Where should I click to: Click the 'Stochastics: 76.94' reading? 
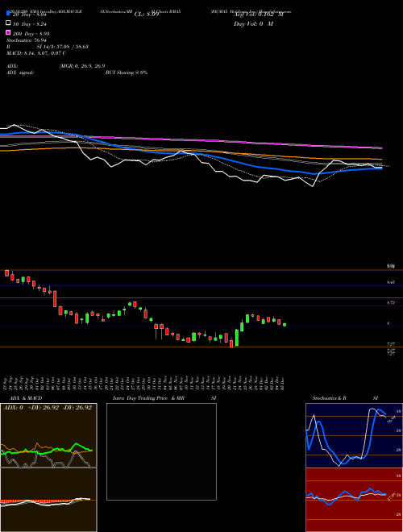tap(26, 40)
